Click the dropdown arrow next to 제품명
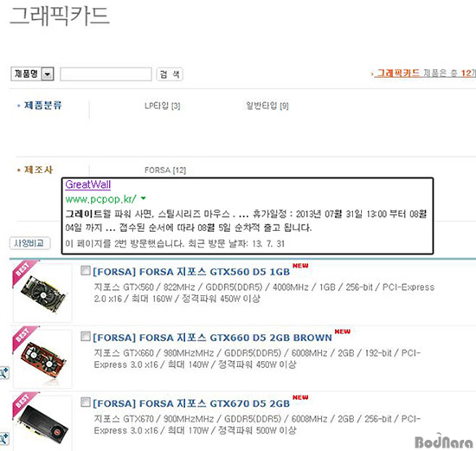Screen dimensions: 476x451 click(48, 74)
